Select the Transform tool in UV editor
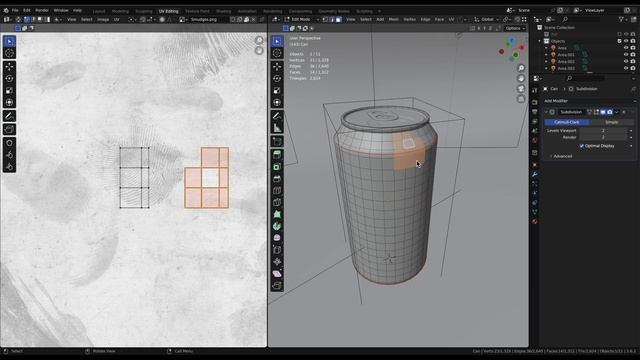 click(x=9, y=102)
